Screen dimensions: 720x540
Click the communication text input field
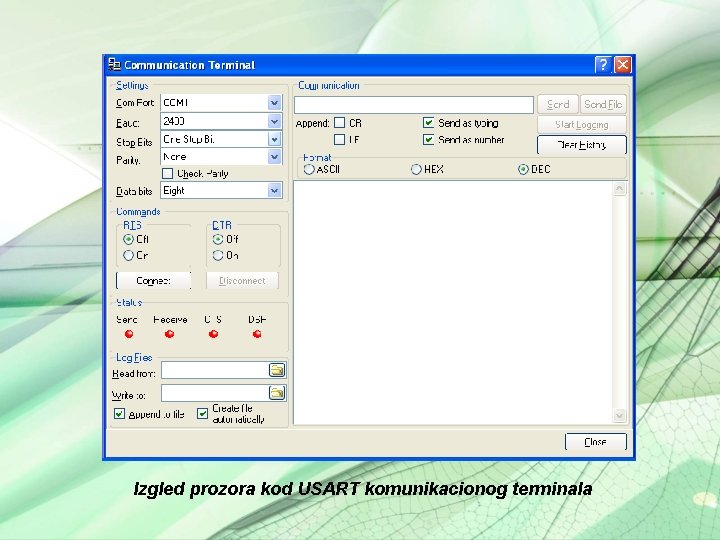coord(414,105)
